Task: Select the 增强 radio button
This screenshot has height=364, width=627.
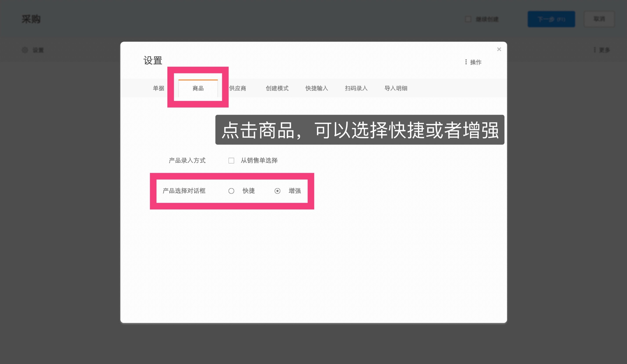Action: (278, 191)
